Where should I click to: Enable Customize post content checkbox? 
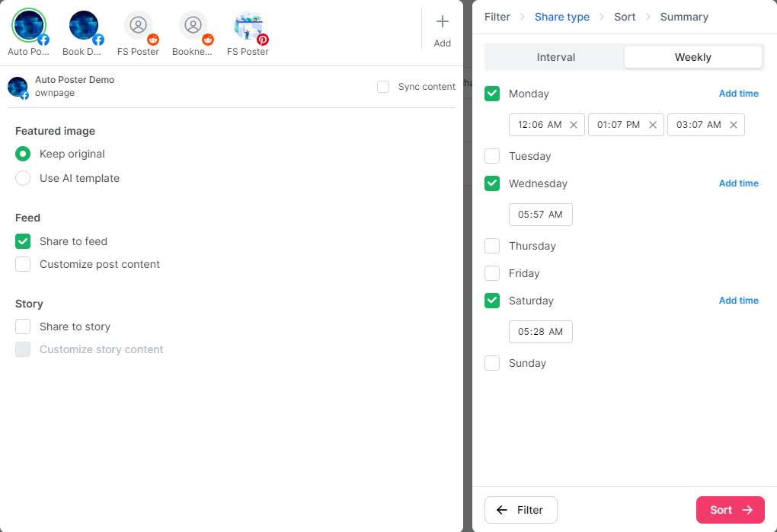23,264
